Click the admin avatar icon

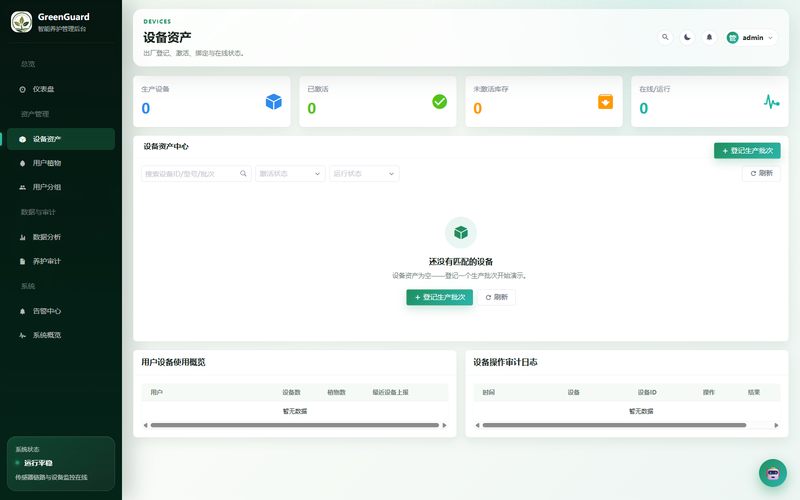733,38
